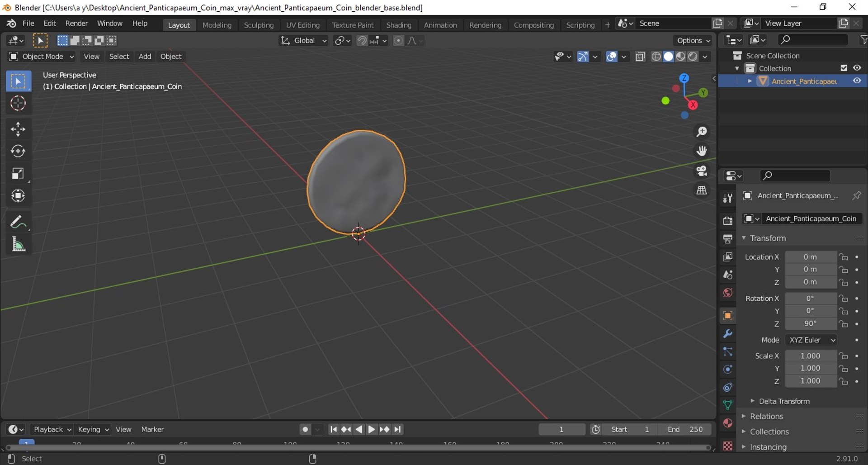The height and width of the screenshot is (465, 868).
Task: Open the viewport Select menu
Action: [x=119, y=57]
